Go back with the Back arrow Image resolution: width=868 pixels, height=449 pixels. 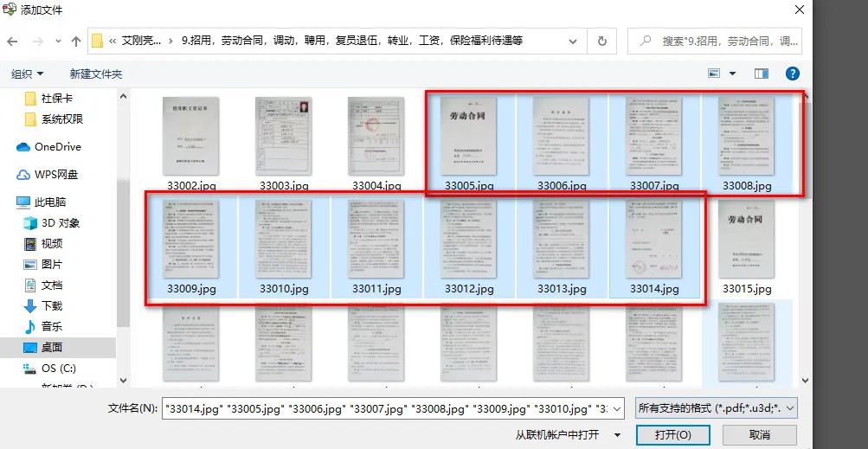(12, 41)
